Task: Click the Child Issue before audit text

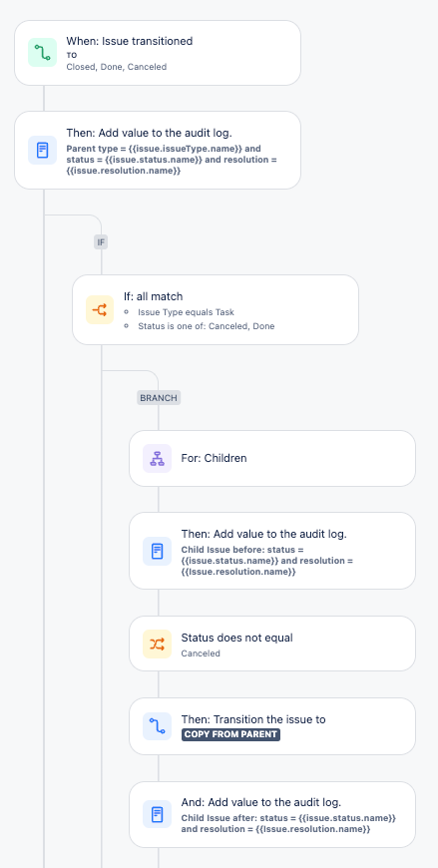Action: tap(267, 561)
